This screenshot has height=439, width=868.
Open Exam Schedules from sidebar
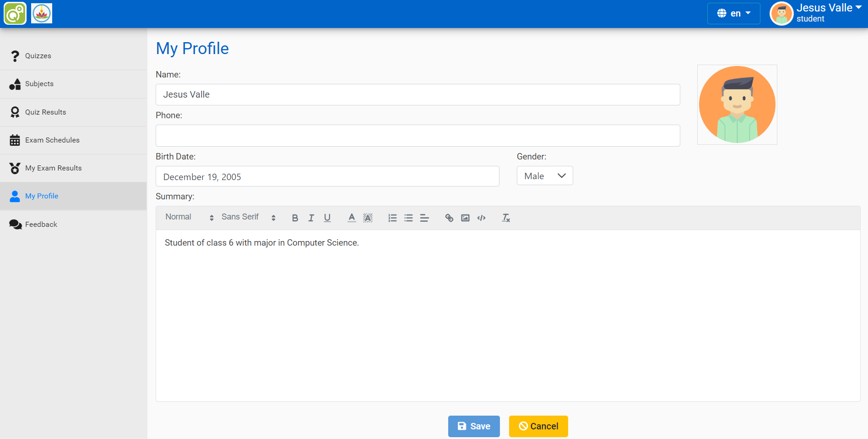52,140
